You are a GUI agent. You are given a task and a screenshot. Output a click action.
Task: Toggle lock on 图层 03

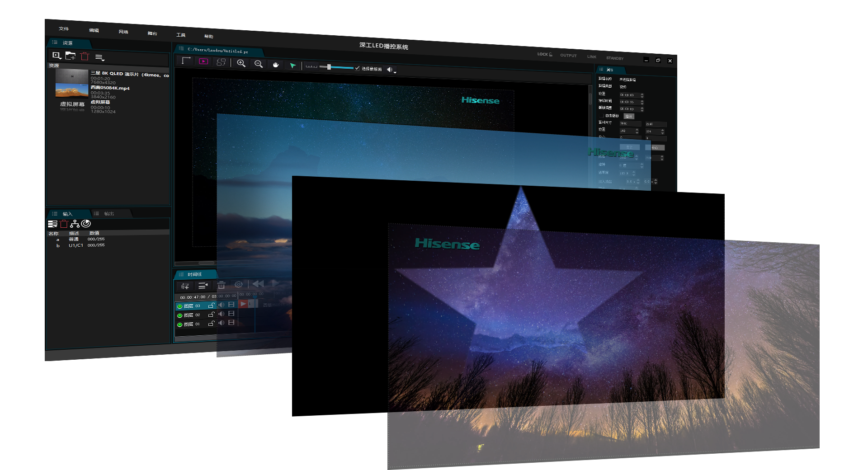(211, 305)
